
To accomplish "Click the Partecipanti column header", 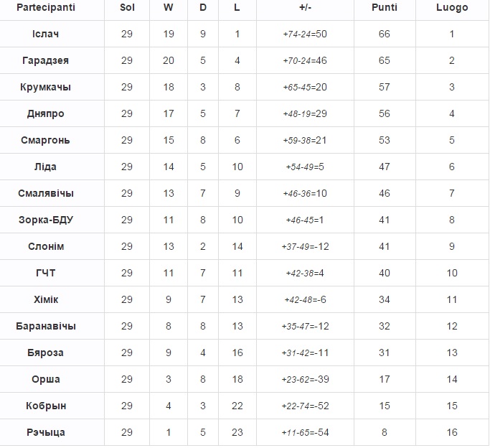I will point(45,8).
